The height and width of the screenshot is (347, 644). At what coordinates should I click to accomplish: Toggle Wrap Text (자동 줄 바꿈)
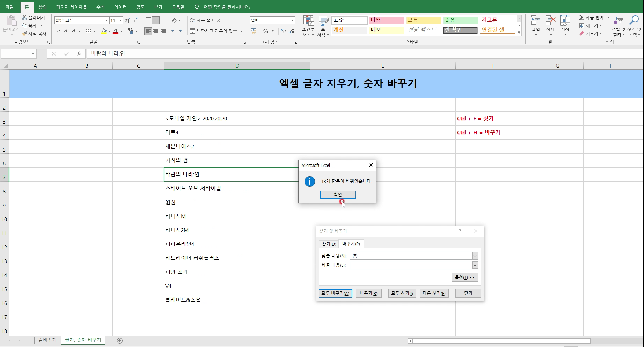[x=205, y=20]
